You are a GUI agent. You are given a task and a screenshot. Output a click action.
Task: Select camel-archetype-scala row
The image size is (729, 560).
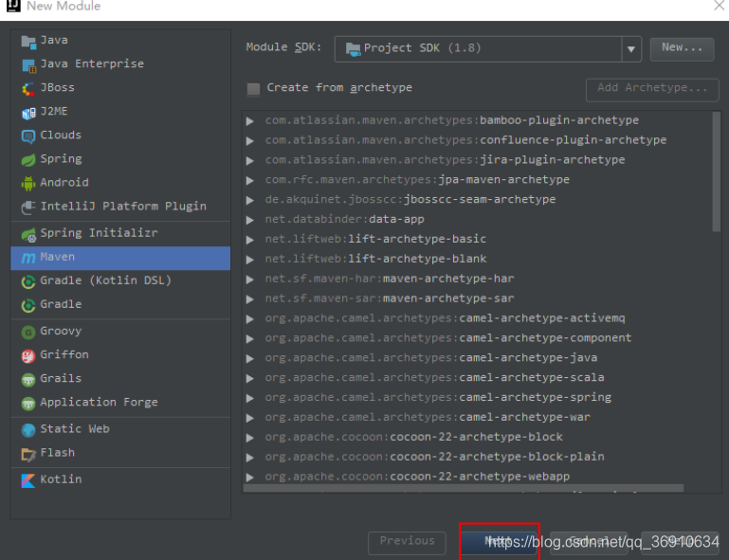point(434,378)
